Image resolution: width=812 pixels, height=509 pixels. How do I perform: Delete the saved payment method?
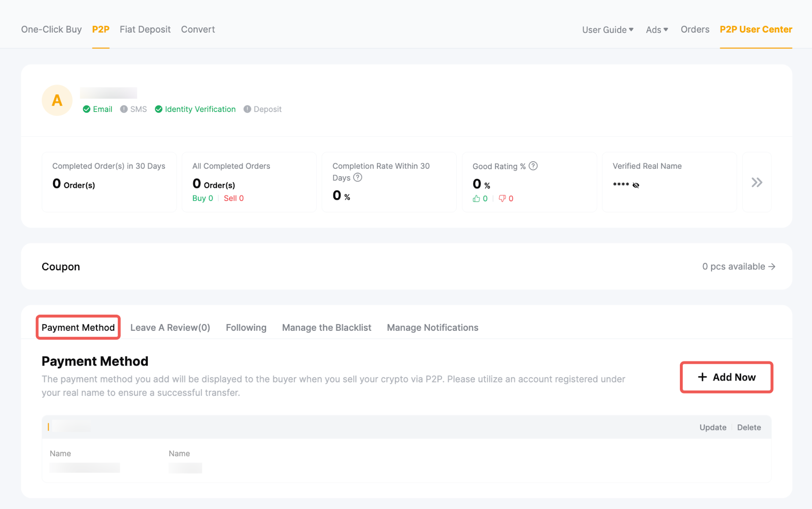point(749,428)
